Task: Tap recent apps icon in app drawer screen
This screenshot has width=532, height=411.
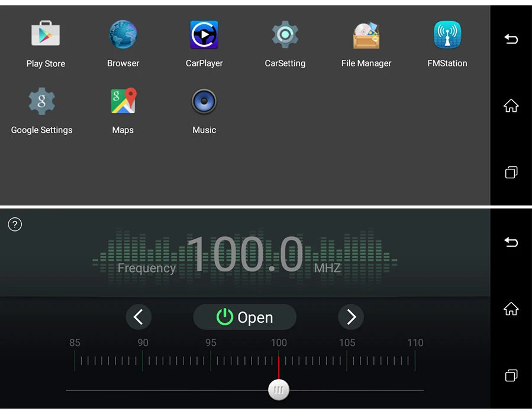Action: click(x=511, y=172)
